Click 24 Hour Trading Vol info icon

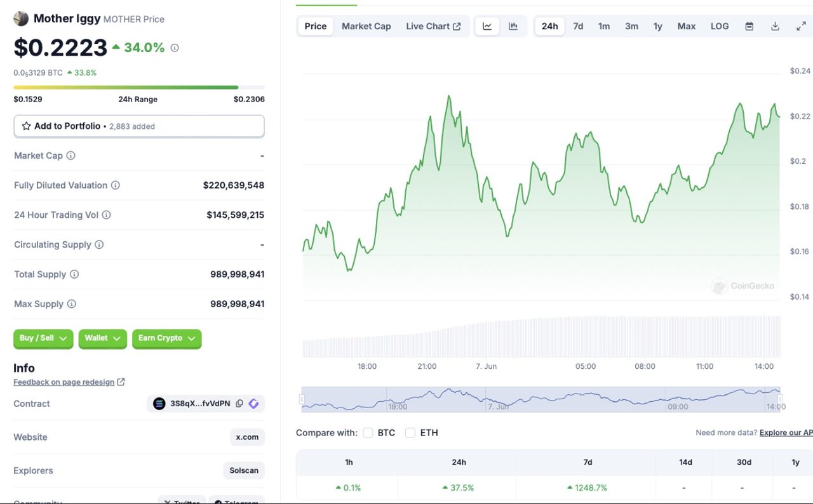tap(107, 215)
